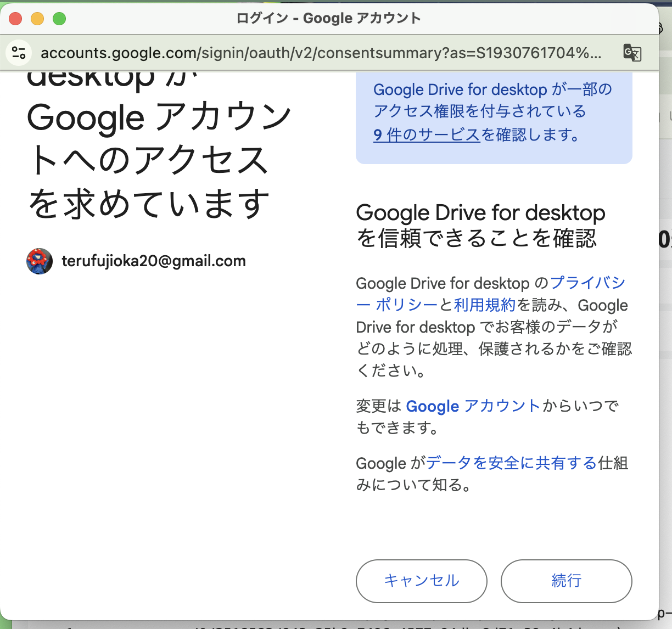Click the privacy explanation paragraph text
The height and width of the screenshot is (629, 672).
[x=493, y=327]
